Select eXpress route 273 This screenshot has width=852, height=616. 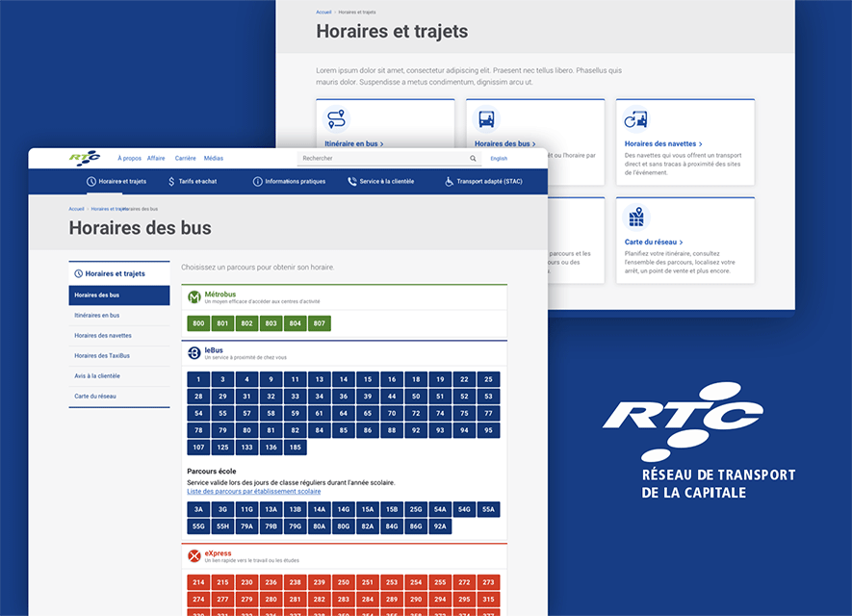[488, 582]
